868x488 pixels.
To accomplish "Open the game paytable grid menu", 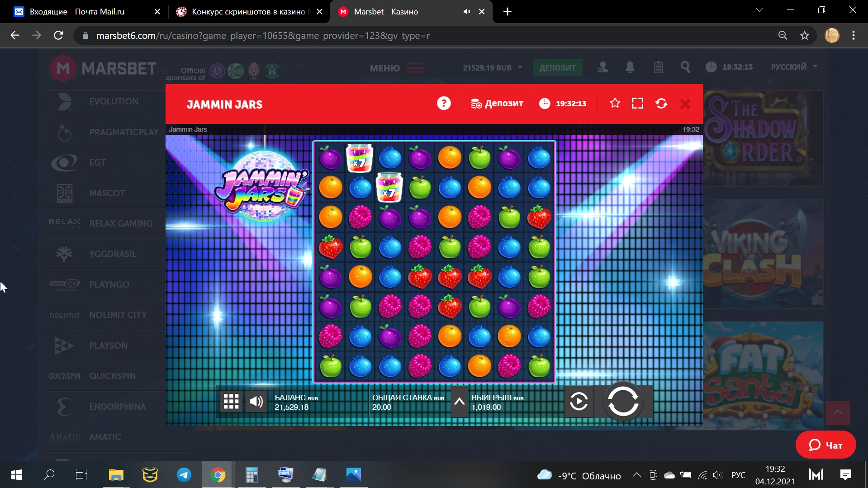I will (x=231, y=401).
